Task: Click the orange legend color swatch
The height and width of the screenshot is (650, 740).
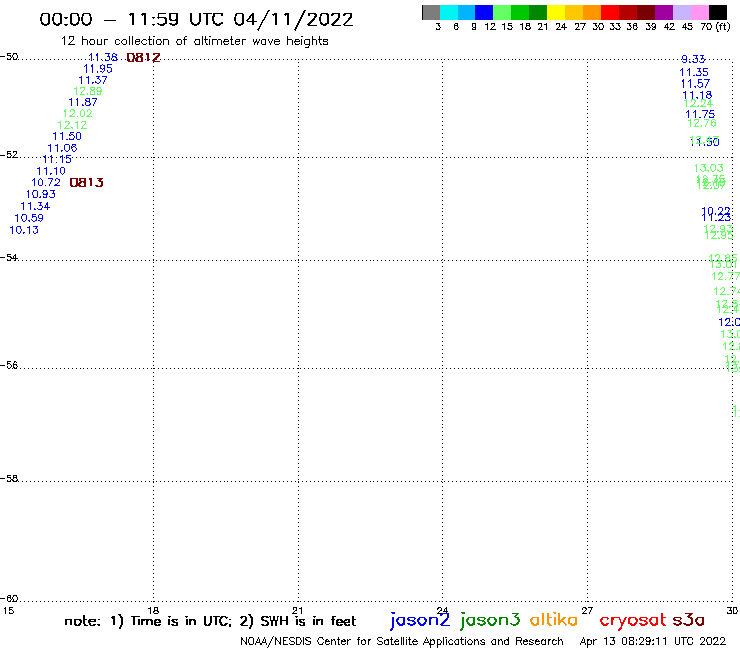Action: 592,13
